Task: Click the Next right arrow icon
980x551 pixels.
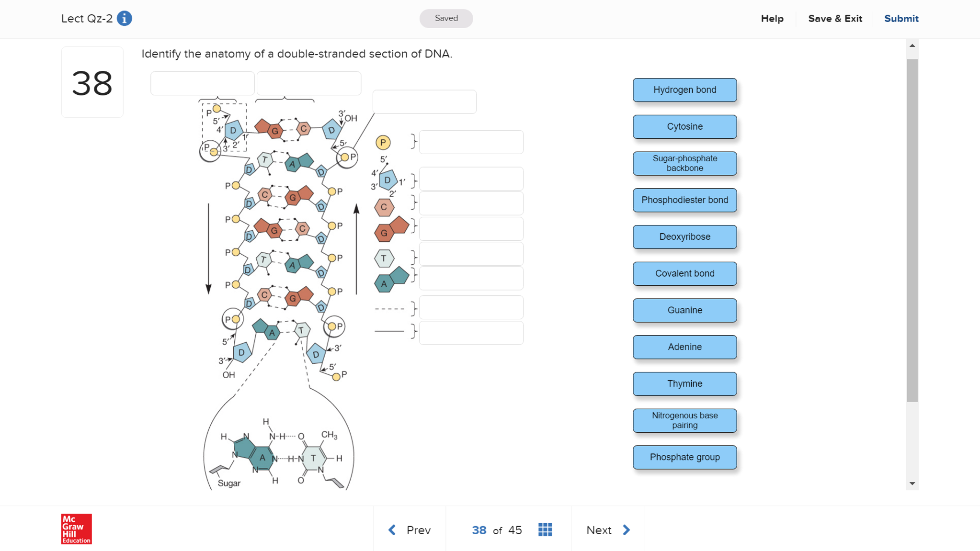Action: tap(627, 530)
